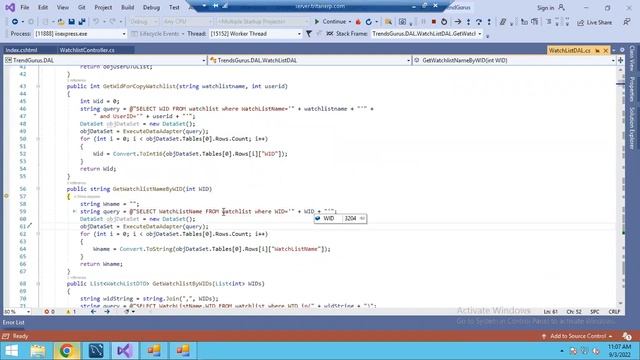Open the Debug menu
Image resolution: width=640 pixels, height=360 pixels.
[151, 7]
